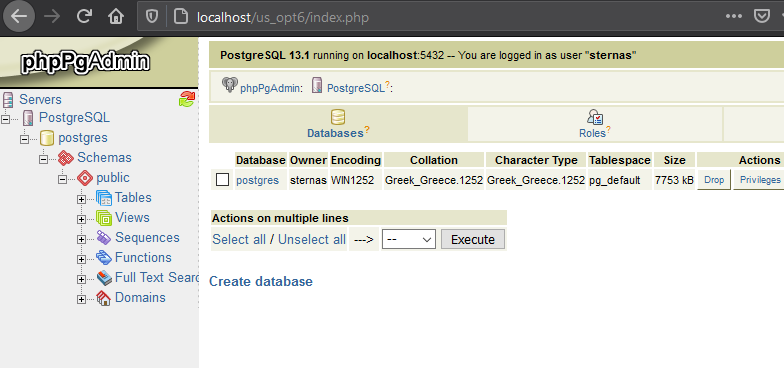
Task: Collapse the PostgreSQL server tree node
Action: click(x=6, y=119)
